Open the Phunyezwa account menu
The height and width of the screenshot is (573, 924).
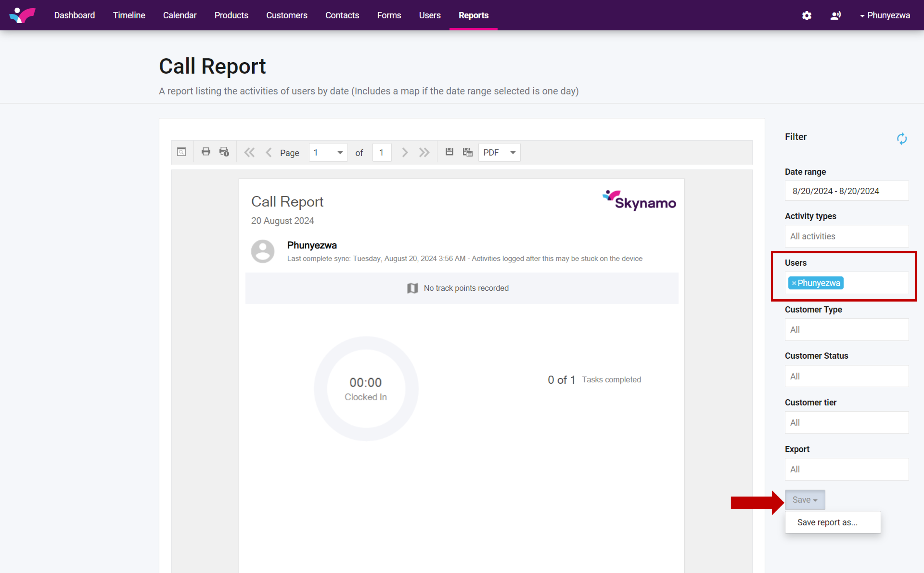pyautogui.click(x=884, y=16)
